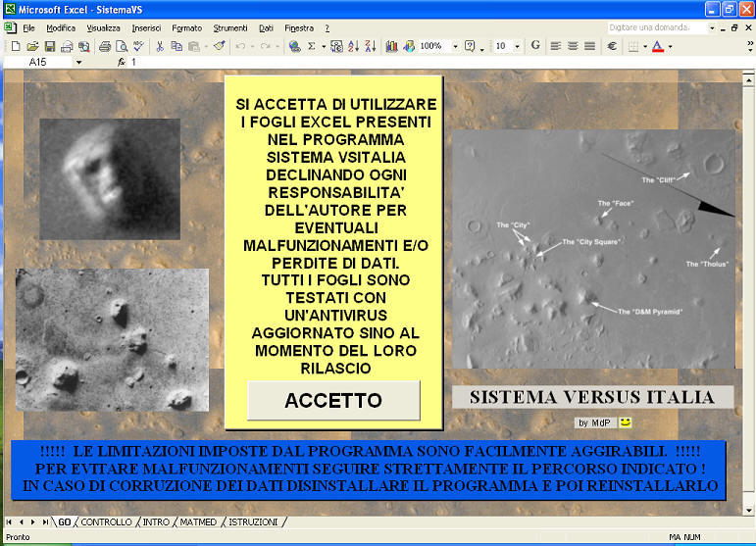The width and height of the screenshot is (756, 546).
Task: Click the paste clipboard icon
Action: pyautogui.click(x=194, y=46)
